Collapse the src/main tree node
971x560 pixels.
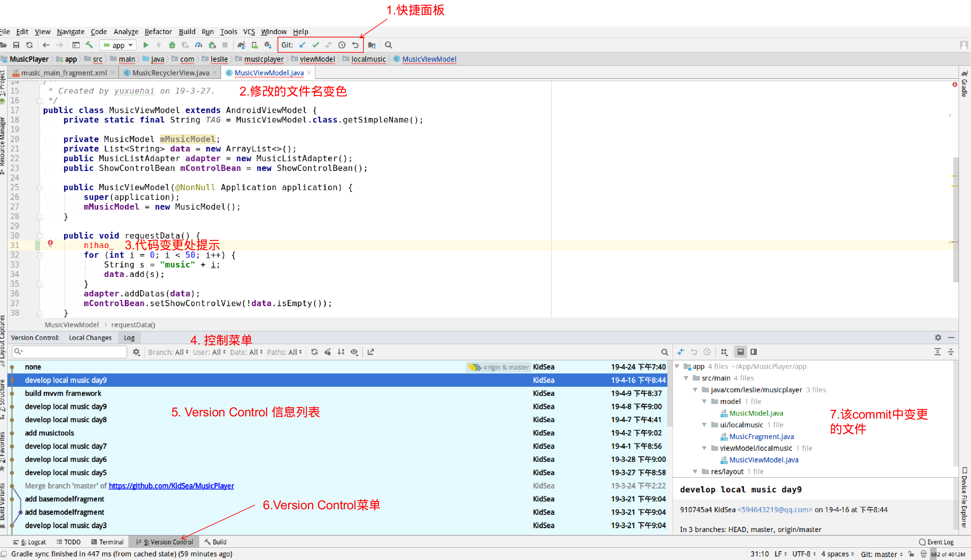pyautogui.click(x=686, y=378)
